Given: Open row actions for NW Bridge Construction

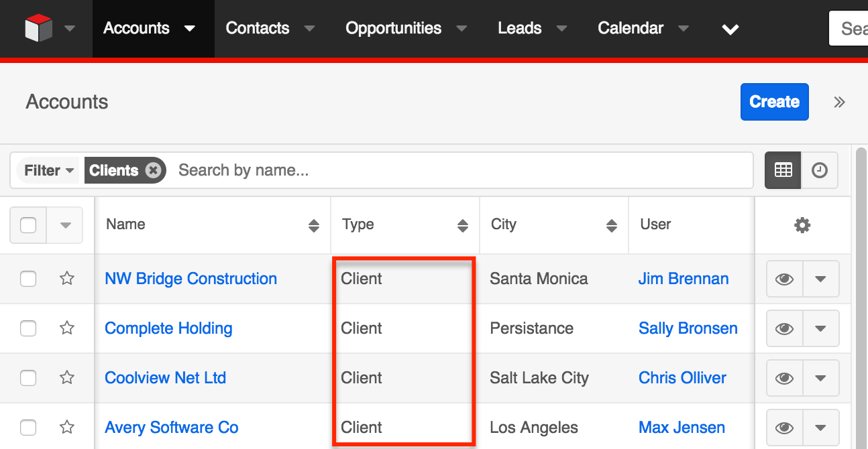Looking at the screenshot, I should pos(820,279).
